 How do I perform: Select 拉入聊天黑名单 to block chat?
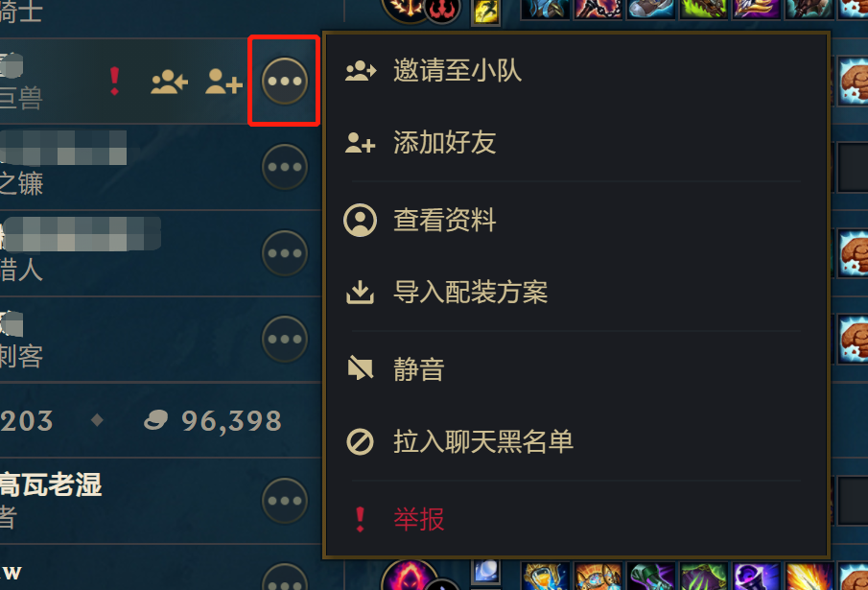[575, 441]
